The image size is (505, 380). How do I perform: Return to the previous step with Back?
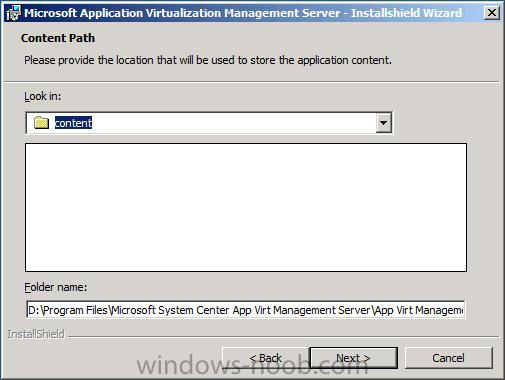tap(266, 358)
